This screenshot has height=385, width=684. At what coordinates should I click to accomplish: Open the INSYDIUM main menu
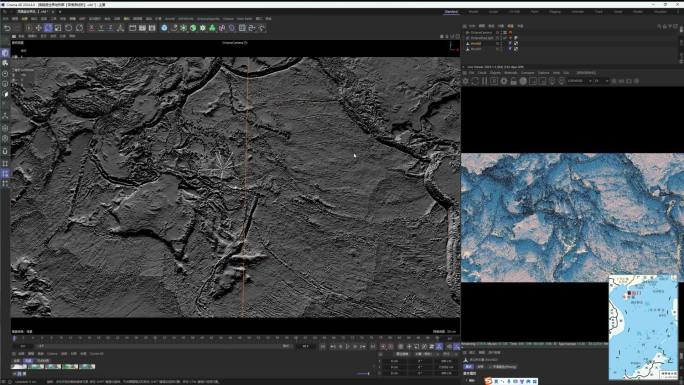[185, 19]
